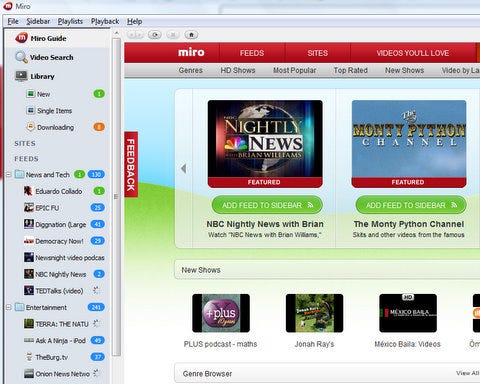Switch to the SITES tab
Viewport: 480px width, 384px height.
pos(317,53)
